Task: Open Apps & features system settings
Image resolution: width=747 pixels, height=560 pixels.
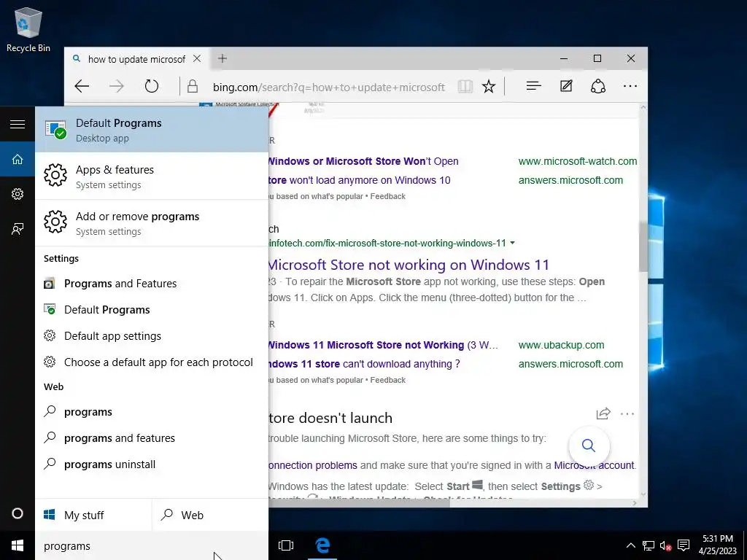Action: pyautogui.click(x=152, y=176)
